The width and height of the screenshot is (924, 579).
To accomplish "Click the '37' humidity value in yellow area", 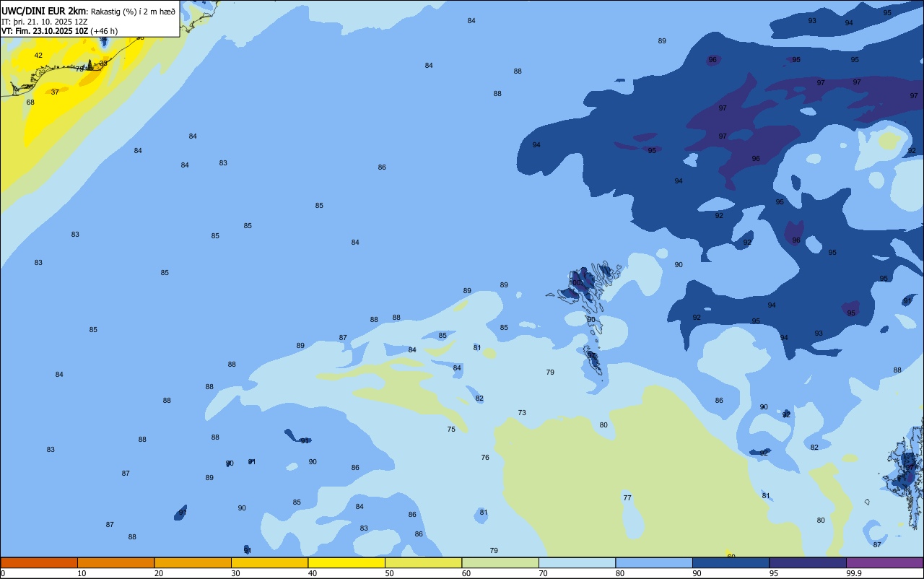I will pos(55,92).
